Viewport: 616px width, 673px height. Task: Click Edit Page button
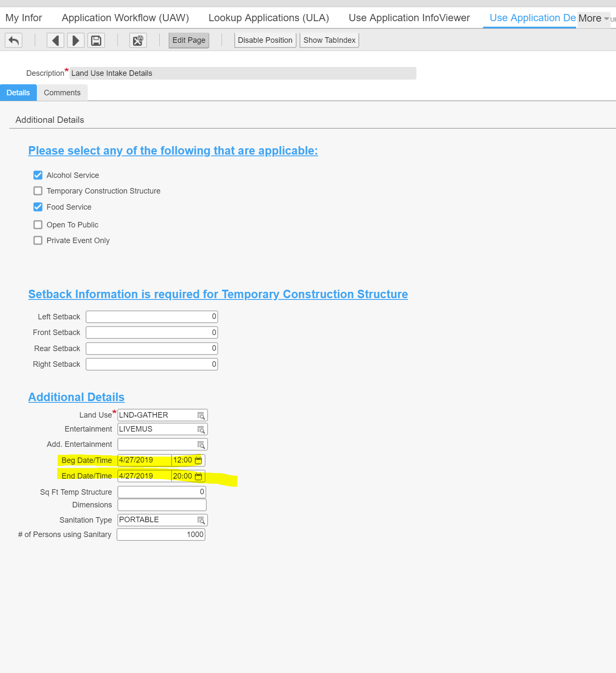tap(189, 40)
